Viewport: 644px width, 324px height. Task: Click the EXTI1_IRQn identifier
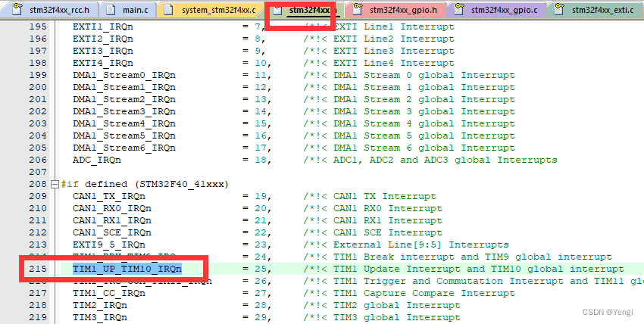click(103, 27)
